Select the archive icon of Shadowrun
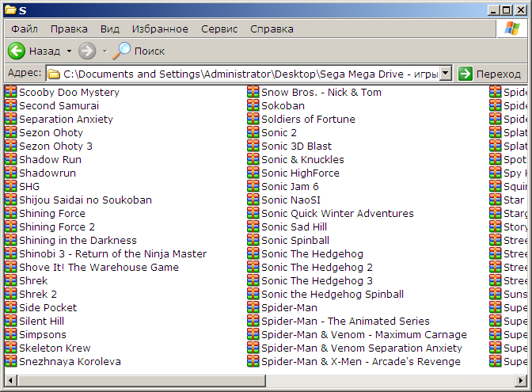 click(x=11, y=173)
